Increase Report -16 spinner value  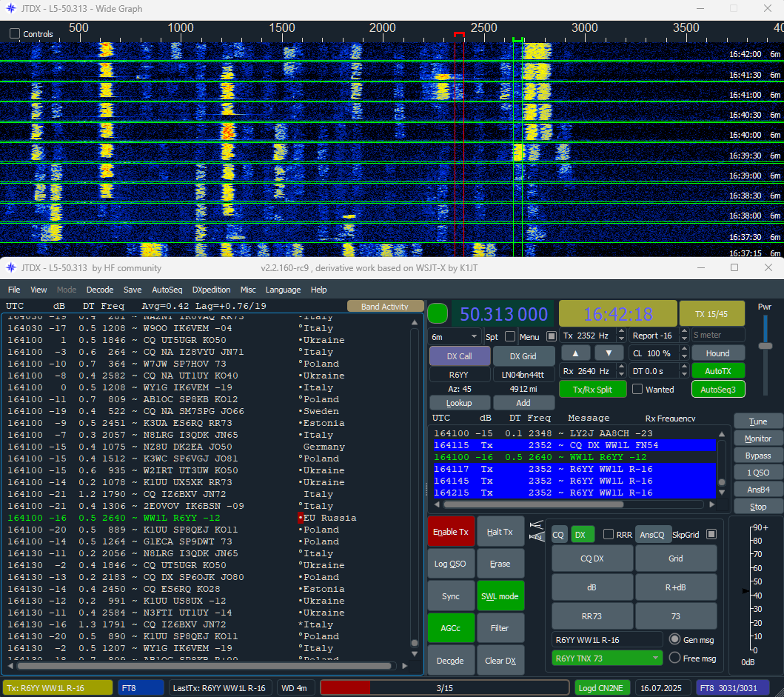(685, 332)
